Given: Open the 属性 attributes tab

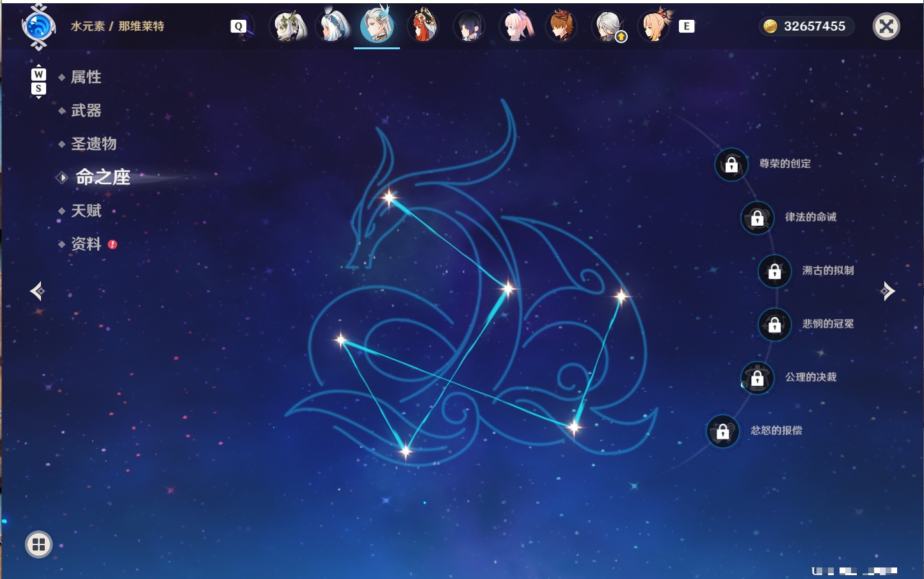Looking at the screenshot, I should pos(86,77).
